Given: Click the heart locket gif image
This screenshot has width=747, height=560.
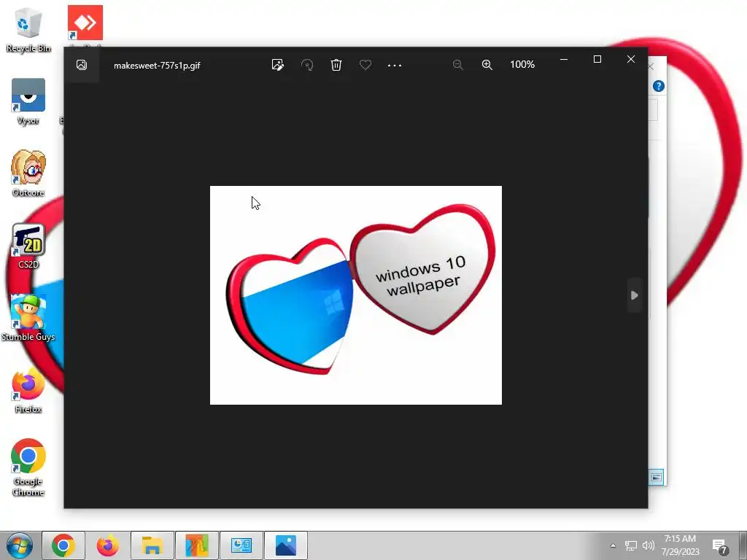Looking at the screenshot, I should tap(356, 295).
